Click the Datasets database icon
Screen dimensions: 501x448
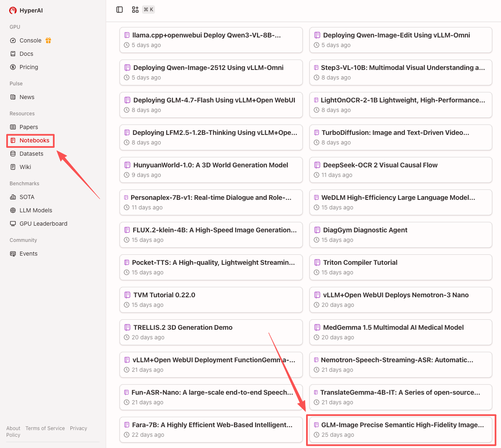coord(13,154)
